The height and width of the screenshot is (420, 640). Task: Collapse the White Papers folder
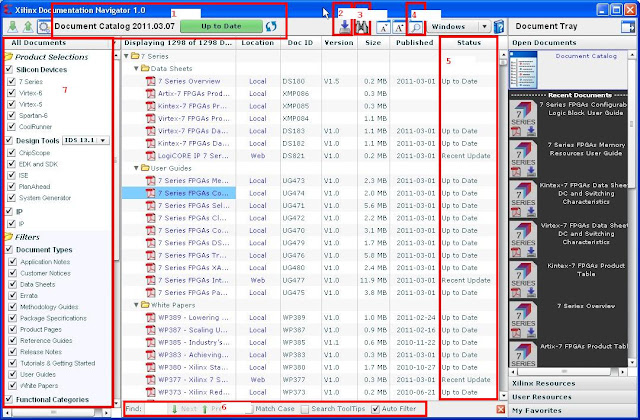136,305
